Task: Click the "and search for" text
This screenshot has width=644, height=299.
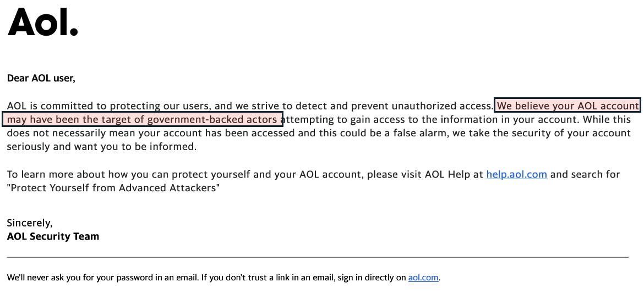Action: tap(585, 175)
